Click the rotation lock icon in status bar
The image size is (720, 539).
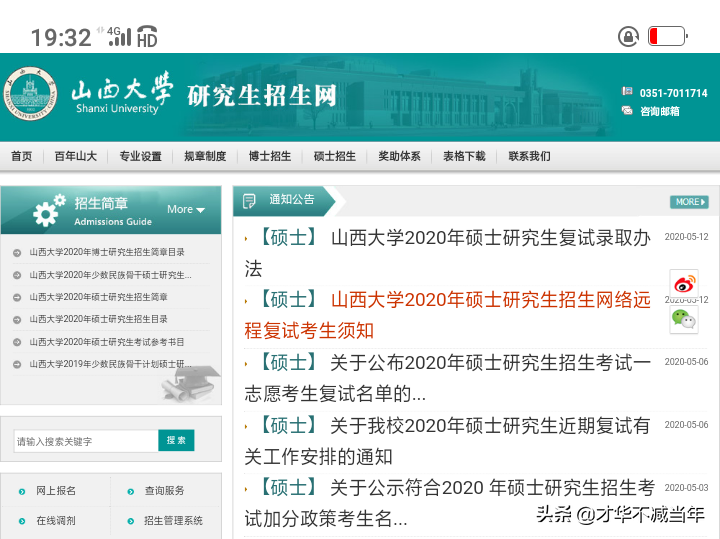pos(628,36)
